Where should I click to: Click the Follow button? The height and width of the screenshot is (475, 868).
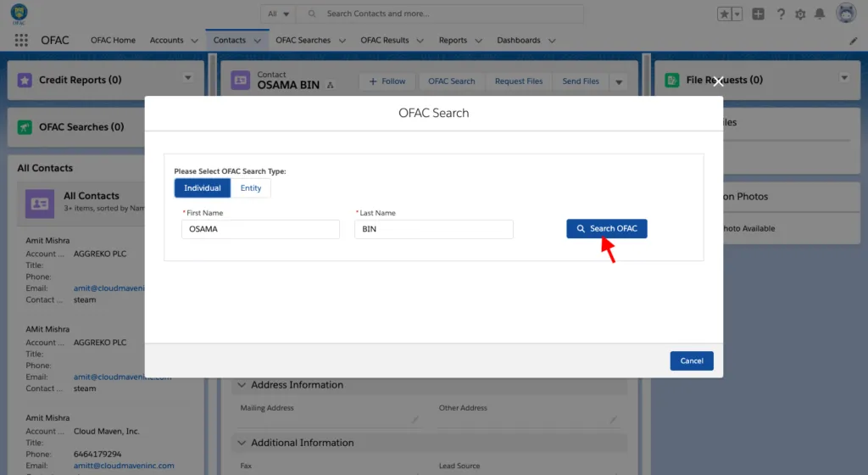[387, 81]
